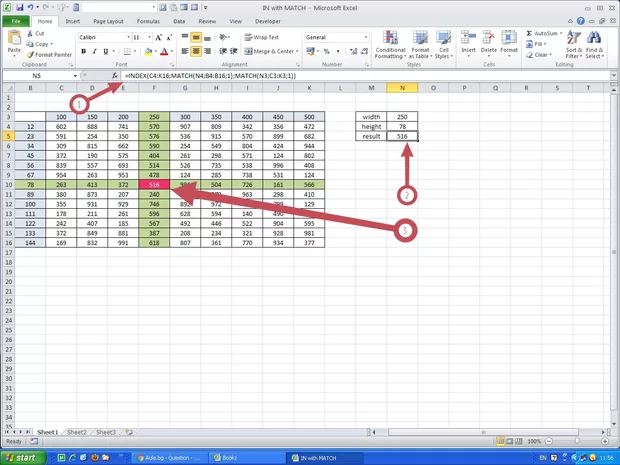Click the Fill Color bucket icon

(148, 51)
